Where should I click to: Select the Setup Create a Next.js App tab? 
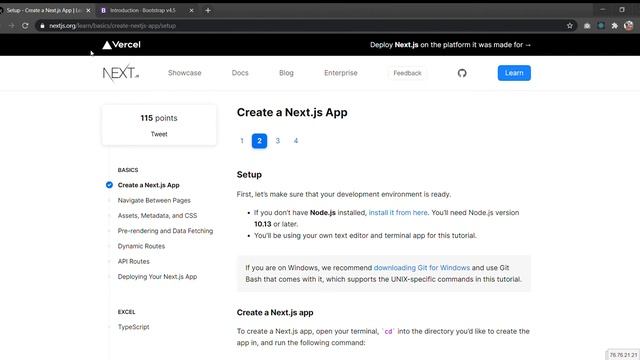coord(43,10)
